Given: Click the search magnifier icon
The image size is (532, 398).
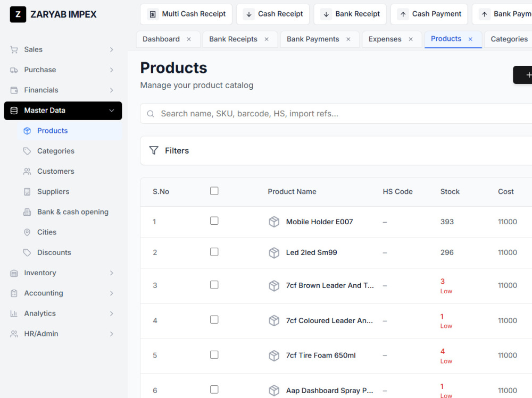Looking at the screenshot, I should click(151, 114).
